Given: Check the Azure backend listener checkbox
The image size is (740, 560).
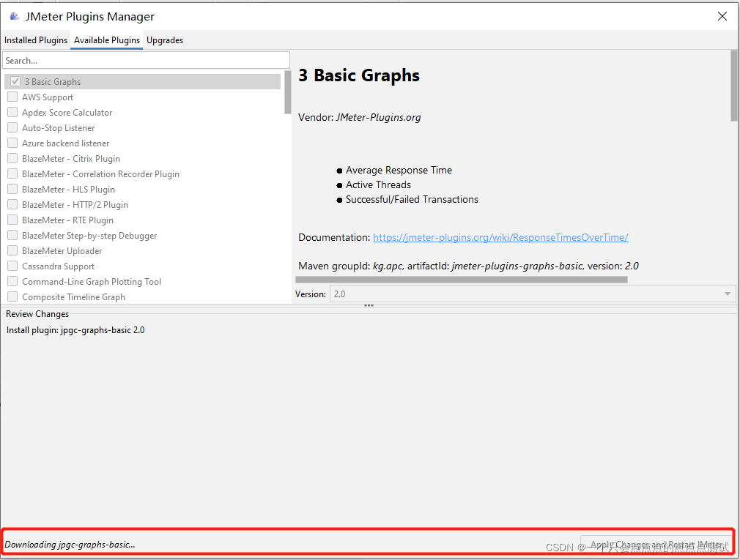Looking at the screenshot, I should click(x=12, y=143).
